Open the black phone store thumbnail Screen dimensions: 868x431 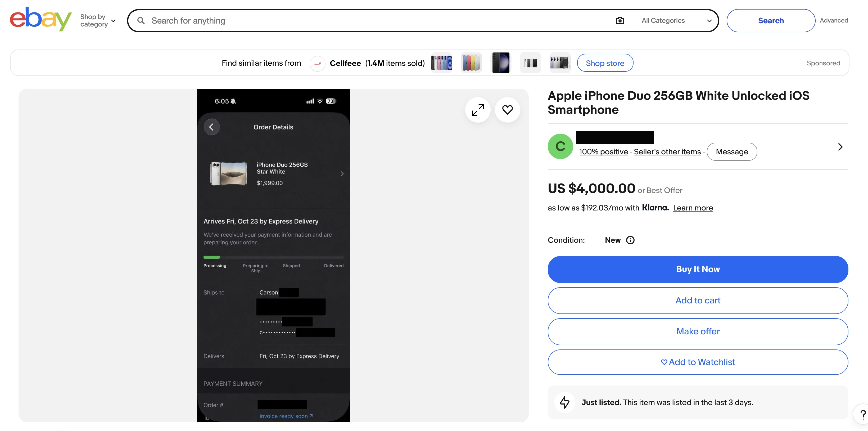point(501,63)
